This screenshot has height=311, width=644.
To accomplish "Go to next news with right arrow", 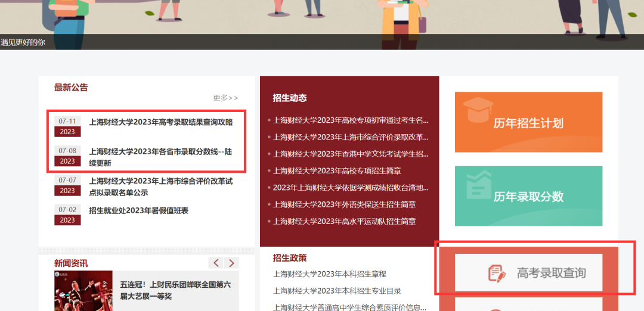I will click(x=231, y=263).
